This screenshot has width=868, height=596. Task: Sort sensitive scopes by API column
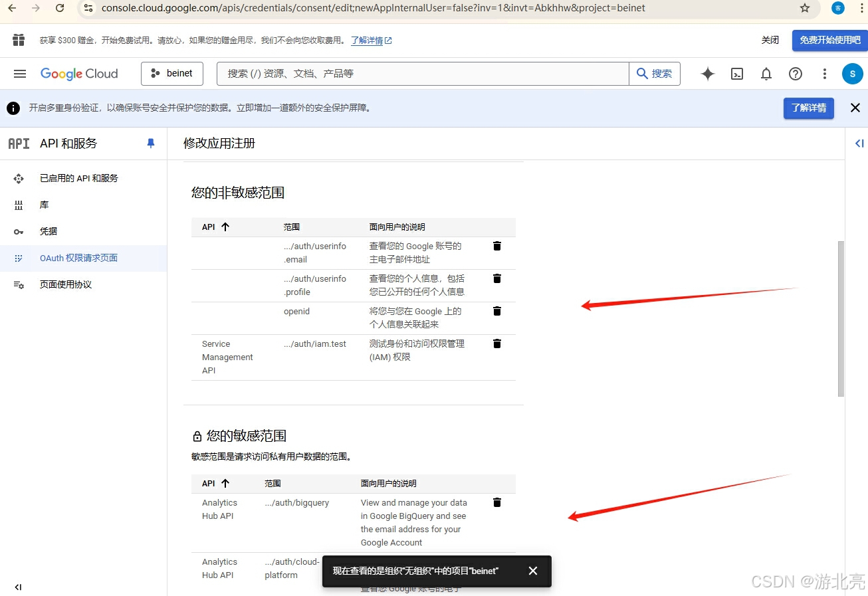point(216,483)
